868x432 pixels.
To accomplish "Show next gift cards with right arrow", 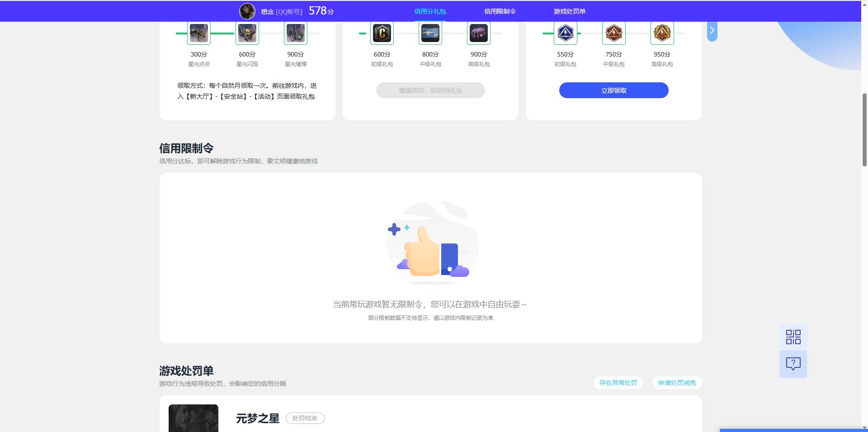I will [x=712, y=31].
